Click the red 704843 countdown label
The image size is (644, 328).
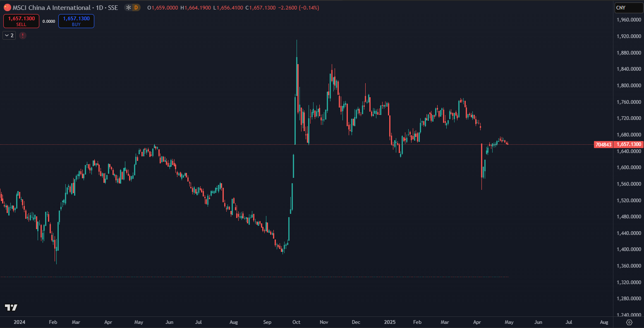[603, 144]
